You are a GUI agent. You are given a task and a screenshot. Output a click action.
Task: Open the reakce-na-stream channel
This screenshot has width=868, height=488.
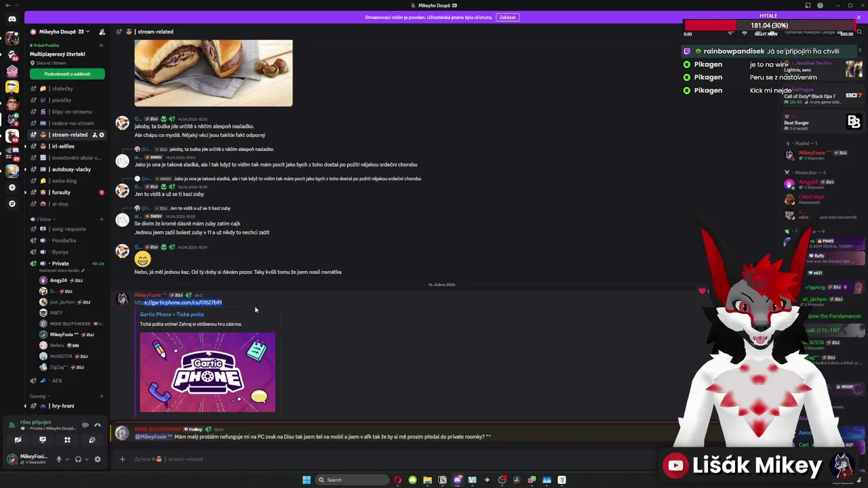coord(67,123)
